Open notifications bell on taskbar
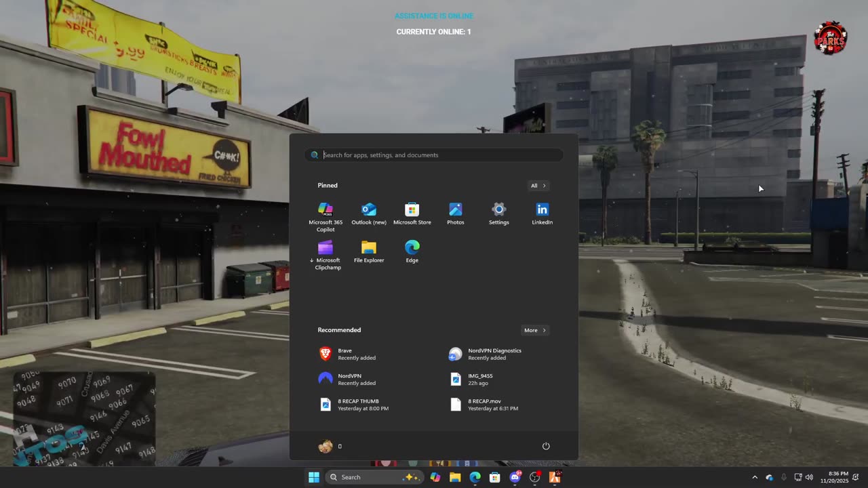Viewport: 868px width, 488px height. [x=856, y=477]
